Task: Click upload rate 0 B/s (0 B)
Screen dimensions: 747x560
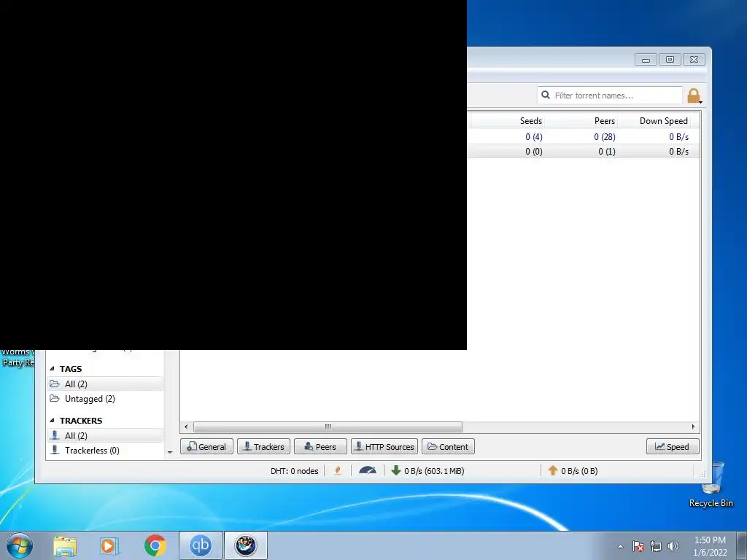Action: click(x=579, y=471)
